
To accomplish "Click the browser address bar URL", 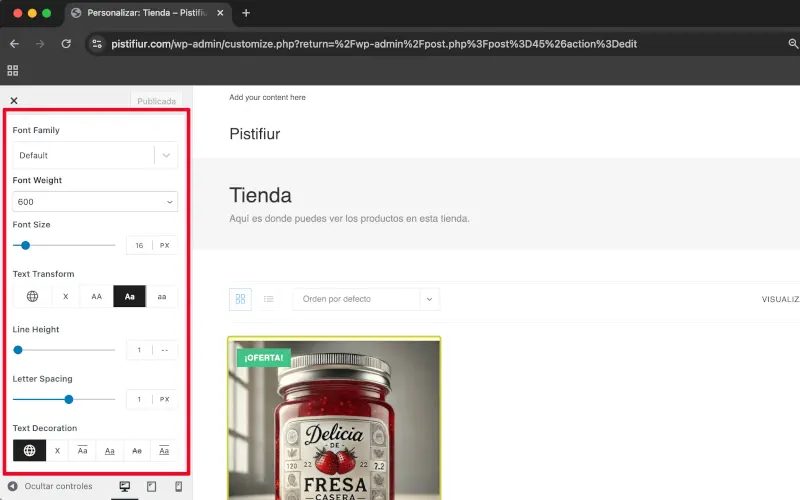I will pos(374,44).
